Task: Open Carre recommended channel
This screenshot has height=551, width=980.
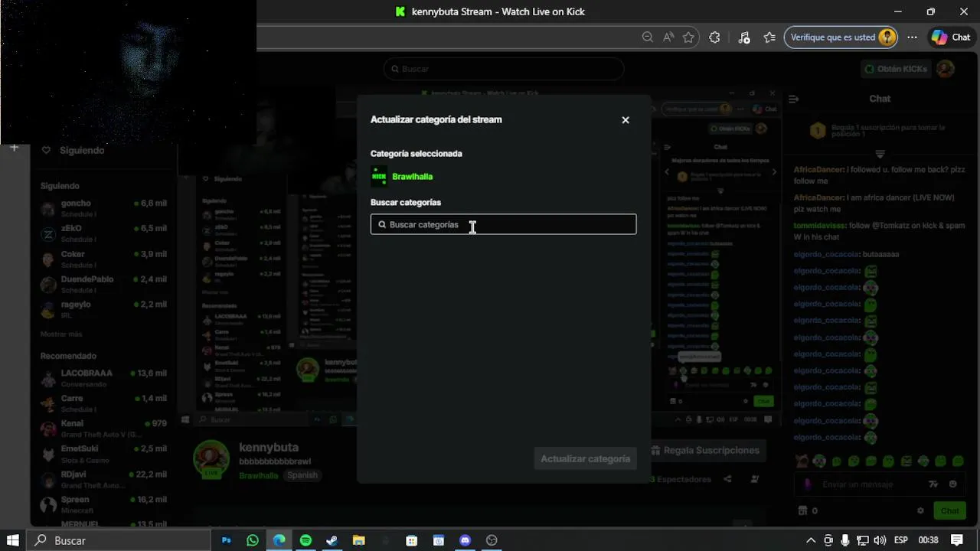Action: click(103, 403)
